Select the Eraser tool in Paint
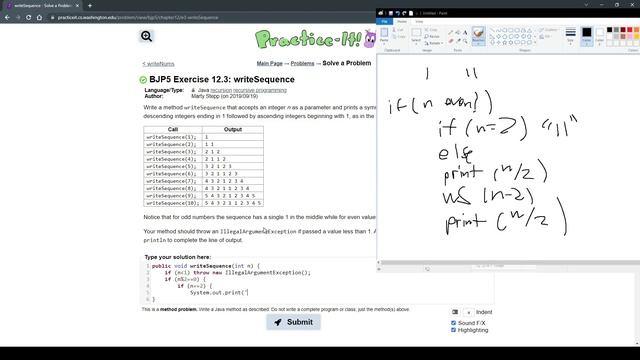The image size is (640, 360). tap(451, 41)
